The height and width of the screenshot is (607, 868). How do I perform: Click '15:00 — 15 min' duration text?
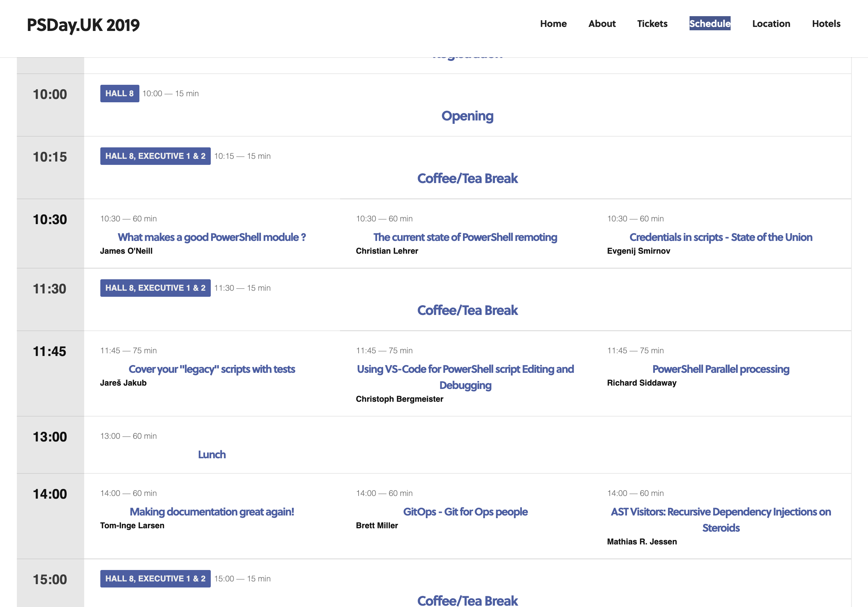click(242, 579)
